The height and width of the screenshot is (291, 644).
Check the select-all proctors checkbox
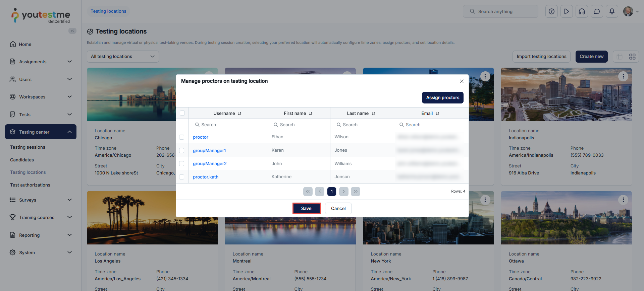coord(182,113)
